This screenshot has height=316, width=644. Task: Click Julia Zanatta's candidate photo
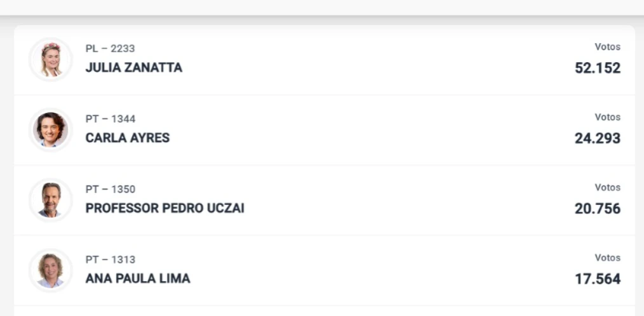51,60
